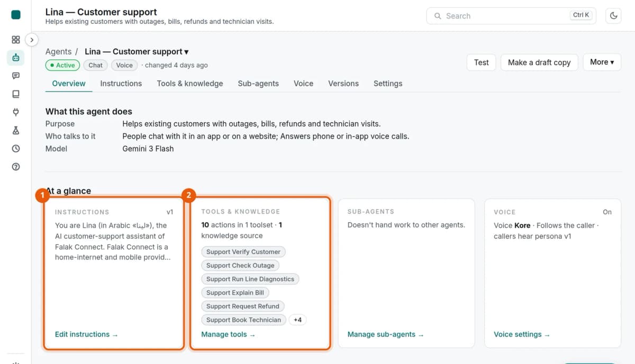635x364 pixels.
Task: Open the dashboard grid icon in the sidebar
Action: tap(16, 40)
